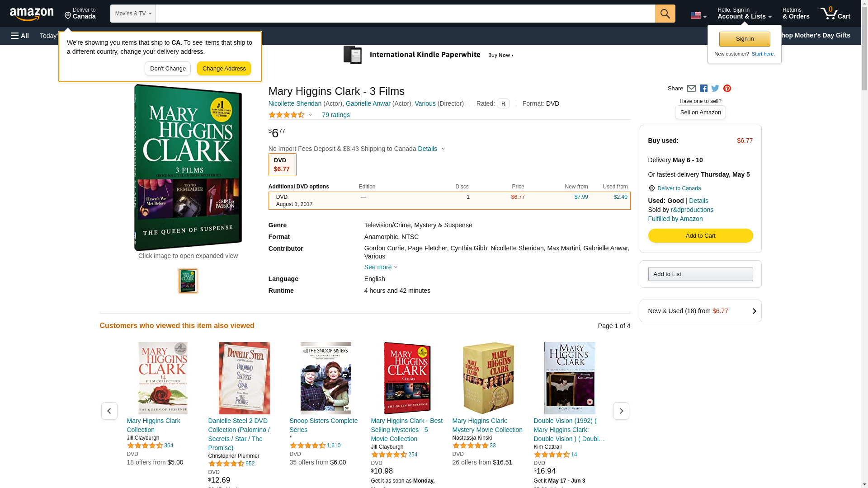Click the Amazon logo

(x=32, y=14)
